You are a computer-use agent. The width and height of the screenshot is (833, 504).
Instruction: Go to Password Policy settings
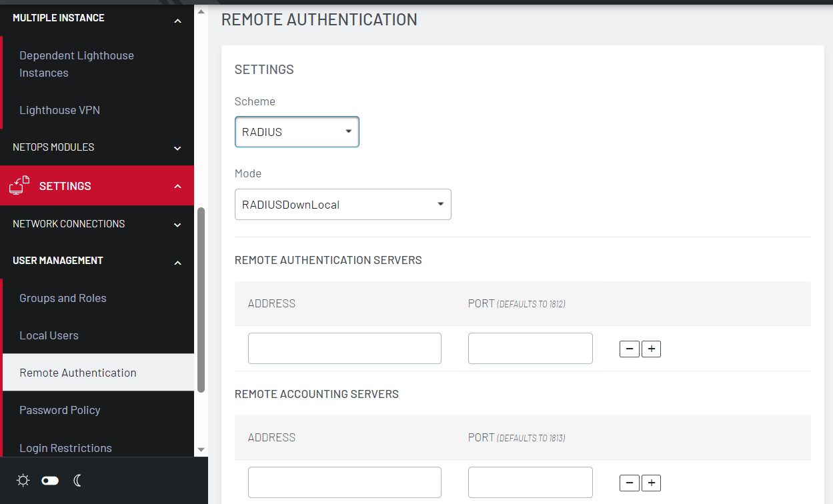point(60,410)
